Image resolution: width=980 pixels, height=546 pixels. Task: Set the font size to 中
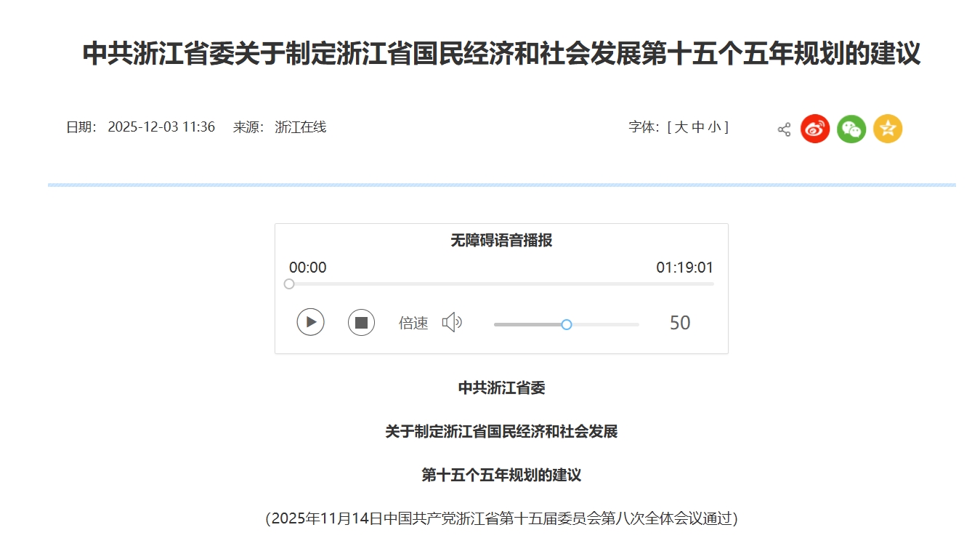pyautogui.click(x=697, y=127)
